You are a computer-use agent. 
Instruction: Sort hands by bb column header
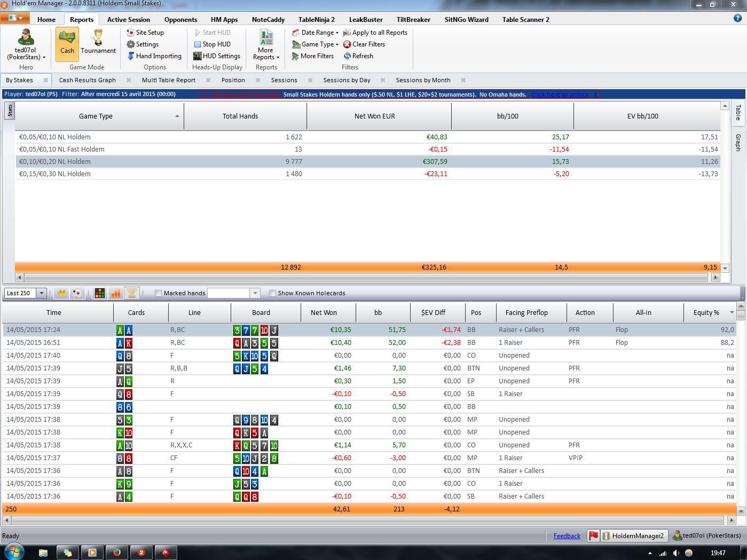click(382, 313)
